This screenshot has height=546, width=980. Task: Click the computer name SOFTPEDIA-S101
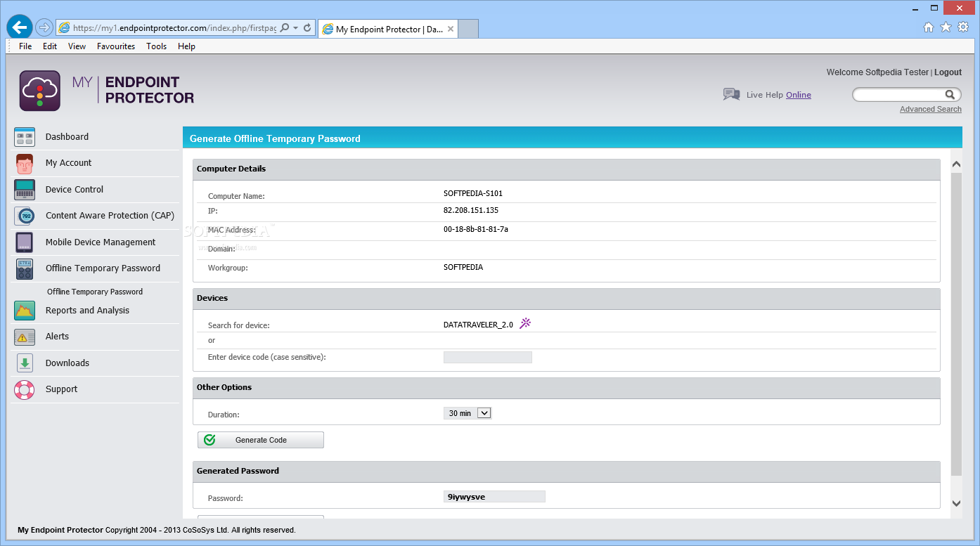pyautogui.click(x=473, y=193)
